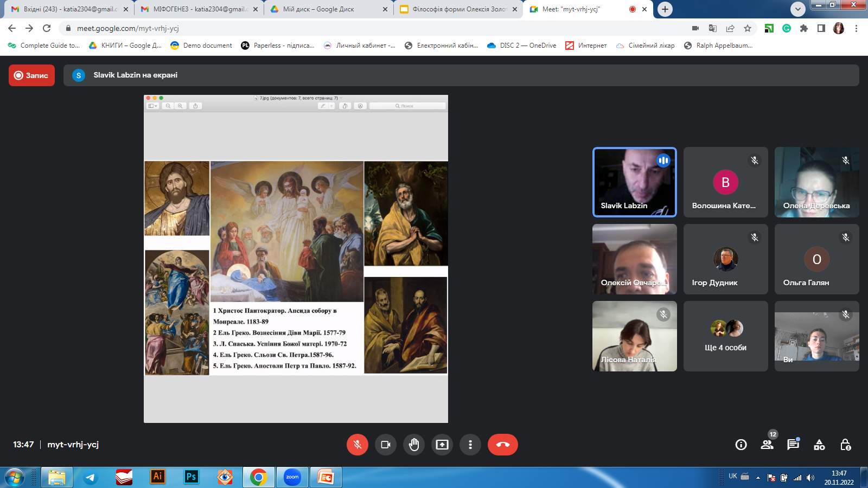Screen dimensions: 868x488
Task: Raise hand using the hand icon
Action: (414, 445)
